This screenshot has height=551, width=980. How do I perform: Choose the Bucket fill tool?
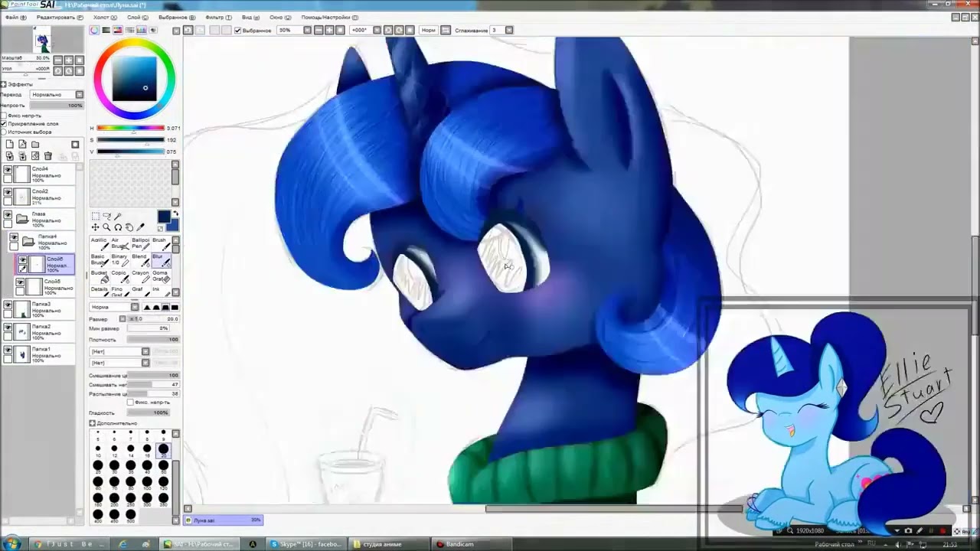coord(100,276)
